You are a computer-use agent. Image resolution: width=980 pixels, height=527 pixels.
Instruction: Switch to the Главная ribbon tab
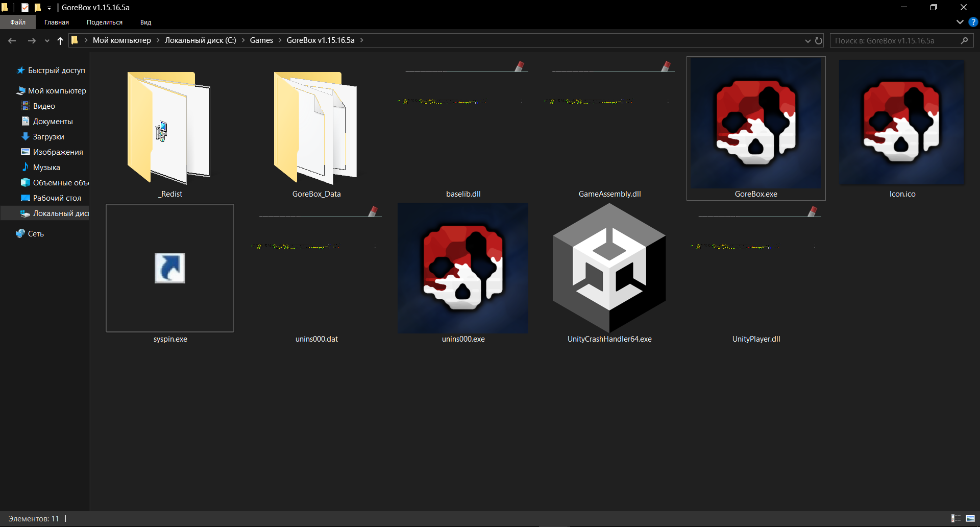(57, 22)
